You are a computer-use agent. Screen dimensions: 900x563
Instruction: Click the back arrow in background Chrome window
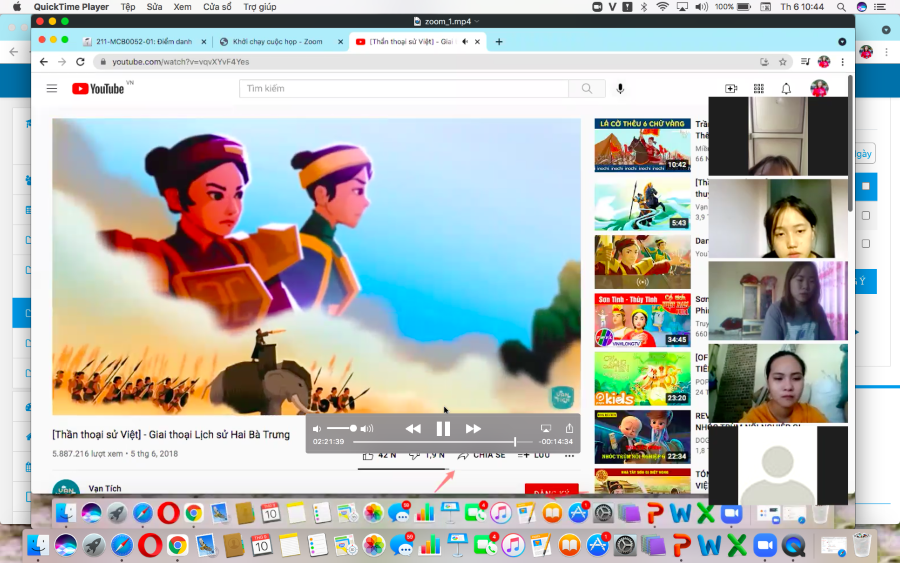[14, 52]
